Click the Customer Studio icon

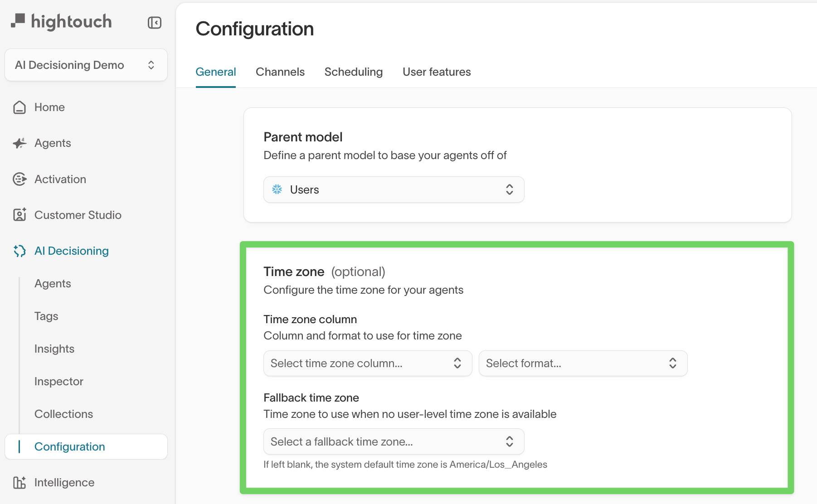coord(19,215)
